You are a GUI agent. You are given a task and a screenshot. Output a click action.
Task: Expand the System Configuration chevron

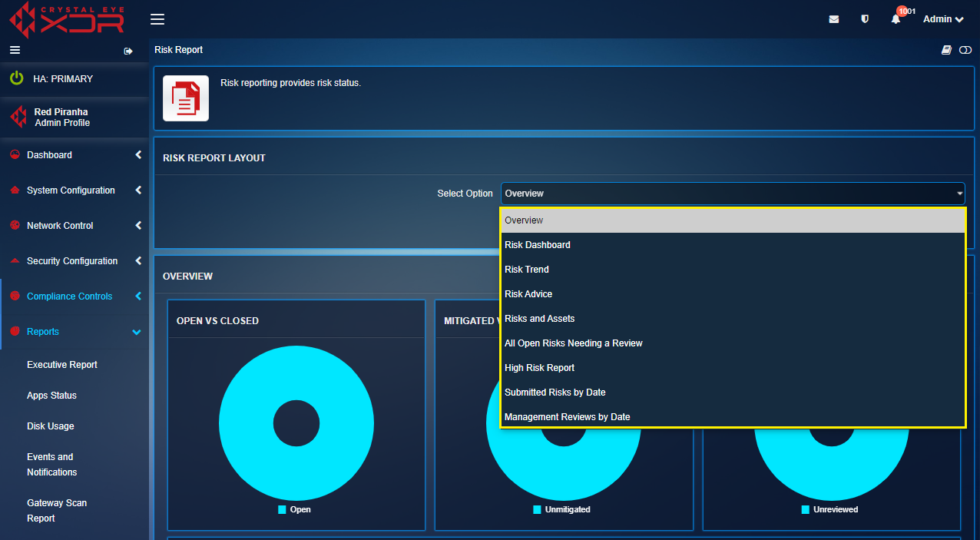pyautogui.click(x=138, y=190)
